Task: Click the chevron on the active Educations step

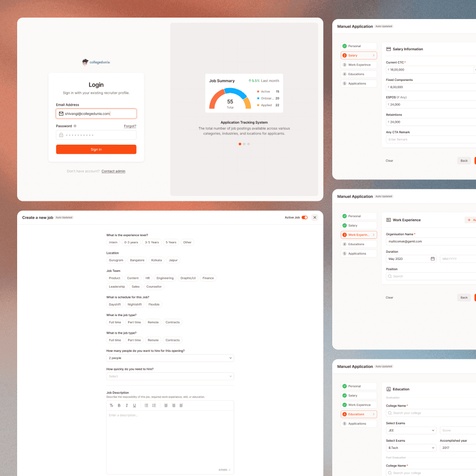Action: pos(373,414)
